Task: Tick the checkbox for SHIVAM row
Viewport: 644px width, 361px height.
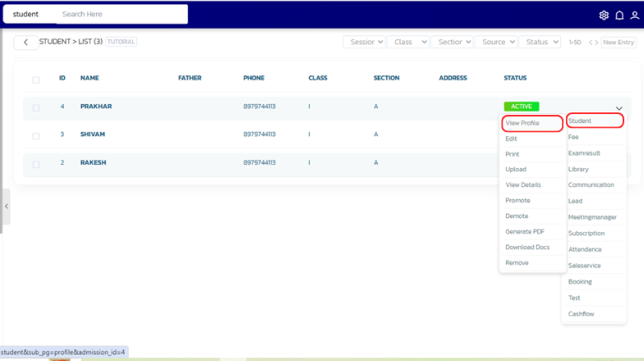Action: [x=36, y=136]
